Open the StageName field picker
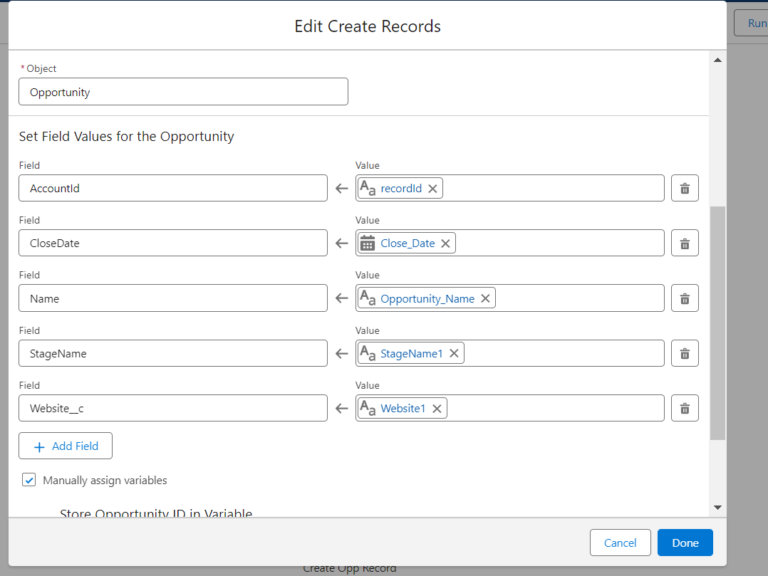768x576 pixels. 173,353
